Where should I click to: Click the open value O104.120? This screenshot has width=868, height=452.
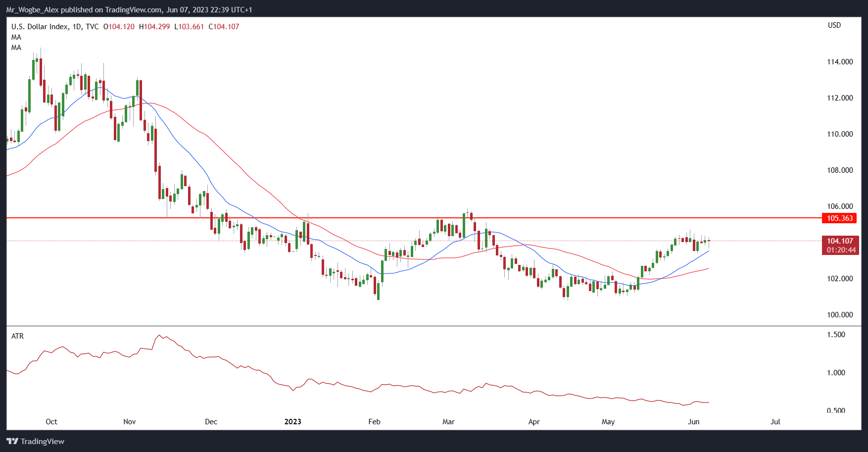tap(119, 27)
